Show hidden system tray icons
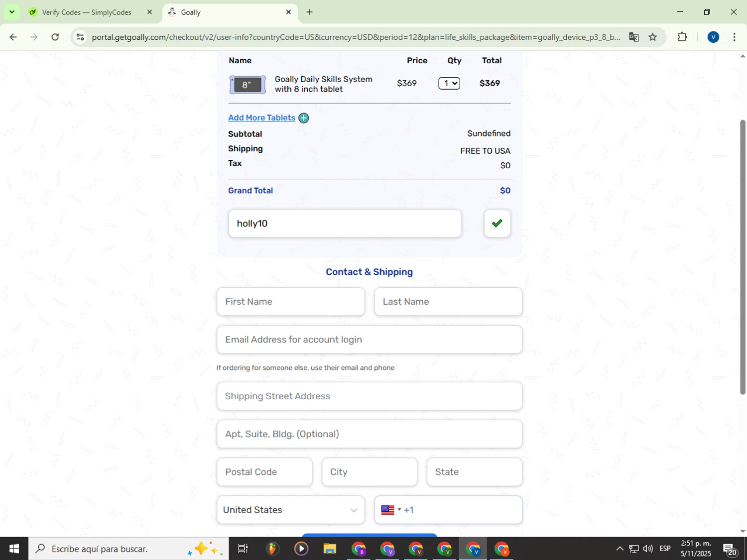The height and width of the screenshot is (560, 747). click(620, 549)
